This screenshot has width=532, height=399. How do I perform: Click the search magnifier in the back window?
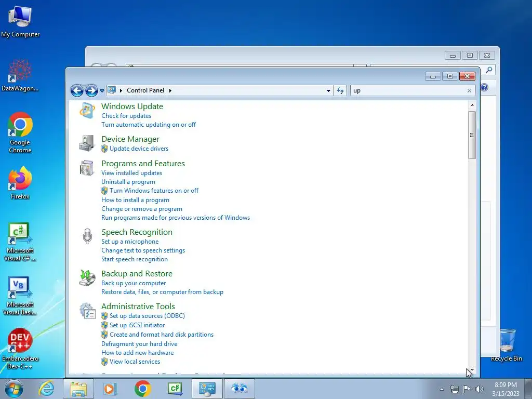(489, 70)
